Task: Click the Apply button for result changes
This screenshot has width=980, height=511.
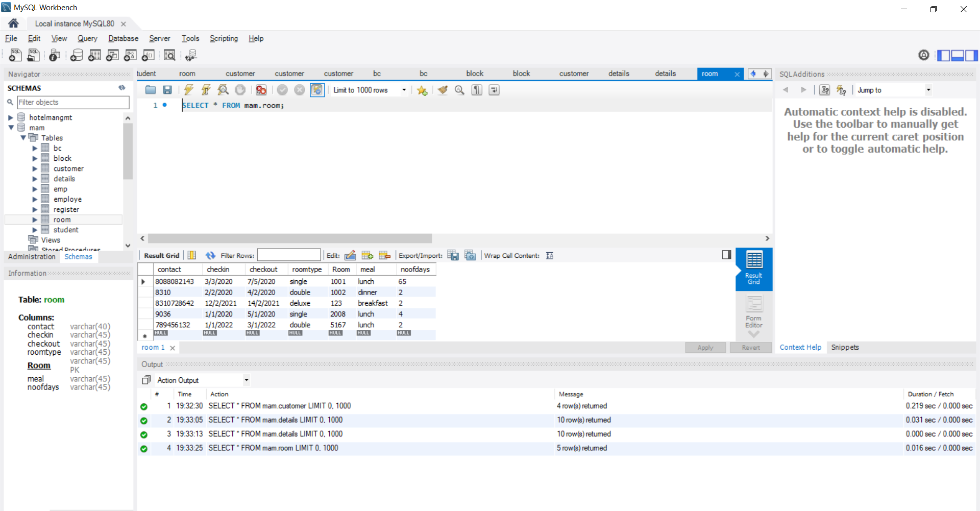Action: point(705,347)
